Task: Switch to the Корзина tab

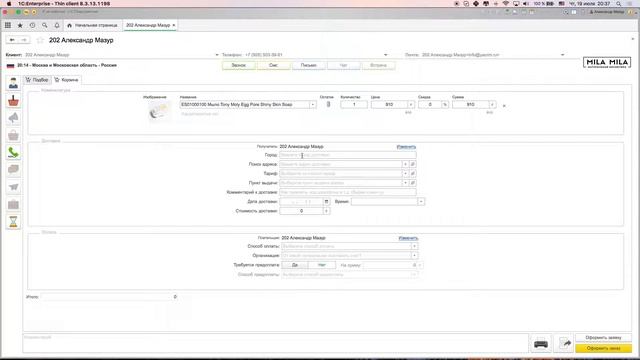Action: (66, 80)
